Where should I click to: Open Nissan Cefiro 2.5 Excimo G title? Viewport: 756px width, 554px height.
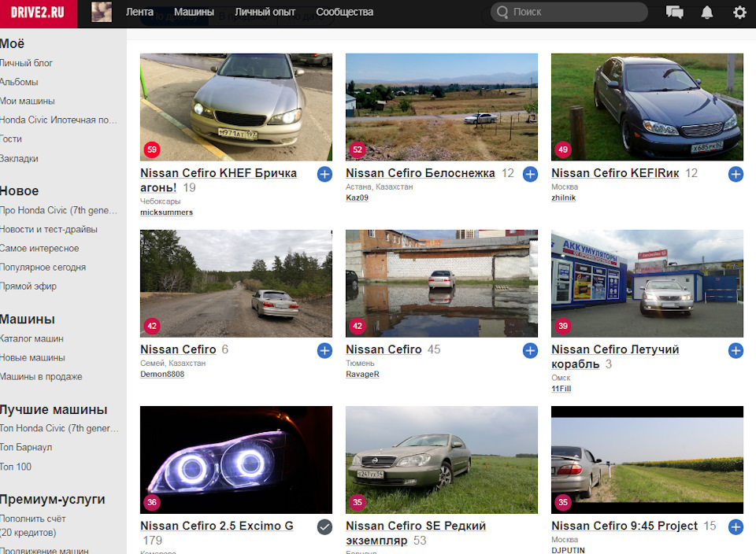(217, 526)
